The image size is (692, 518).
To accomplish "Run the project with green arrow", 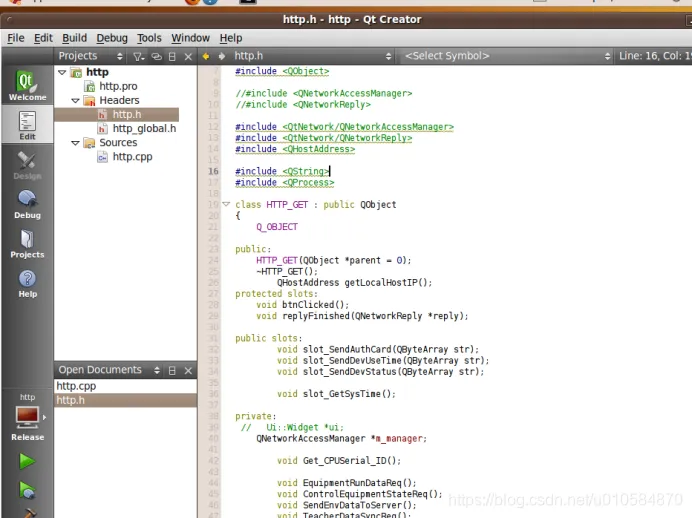I will point(27,462).
